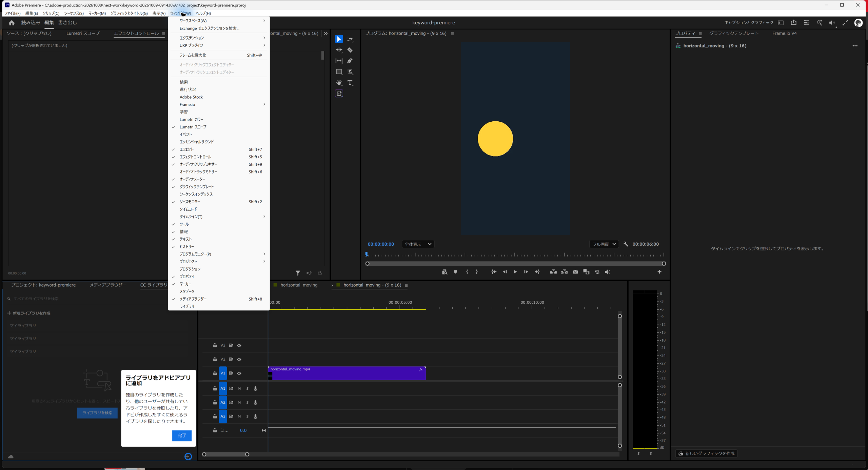The image size is (868, 470).
Task: Open Properties panel more options ellipsis
Action: click(855, 46)
